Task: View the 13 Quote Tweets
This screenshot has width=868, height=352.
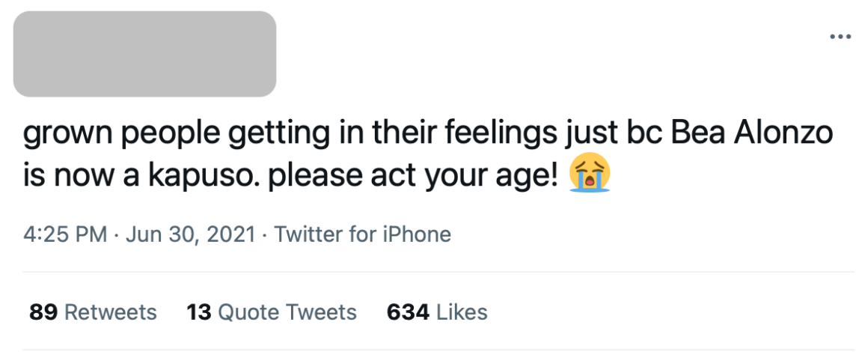Action: (272, 312)
